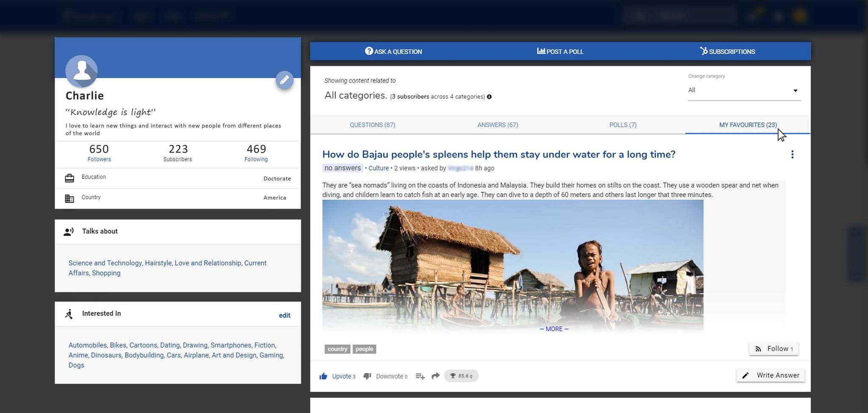
Task: Click the trophy score badge
Action: [x=461, y=376]
